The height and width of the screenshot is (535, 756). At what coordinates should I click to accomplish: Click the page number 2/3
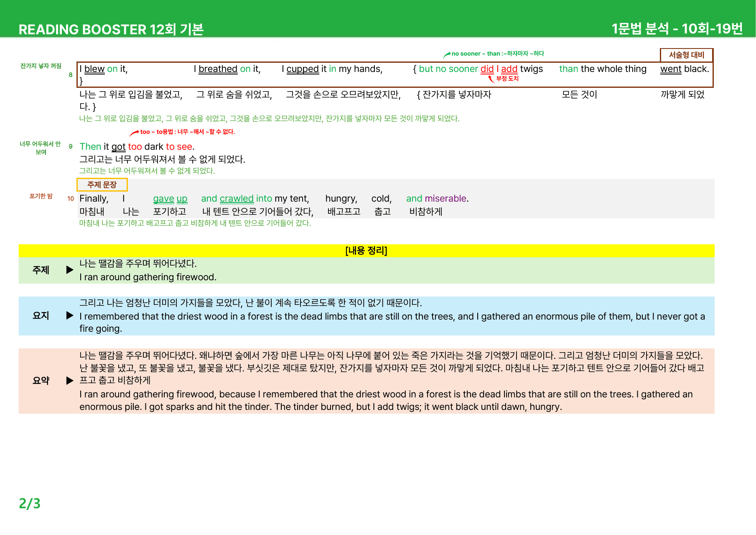(30, 503)
